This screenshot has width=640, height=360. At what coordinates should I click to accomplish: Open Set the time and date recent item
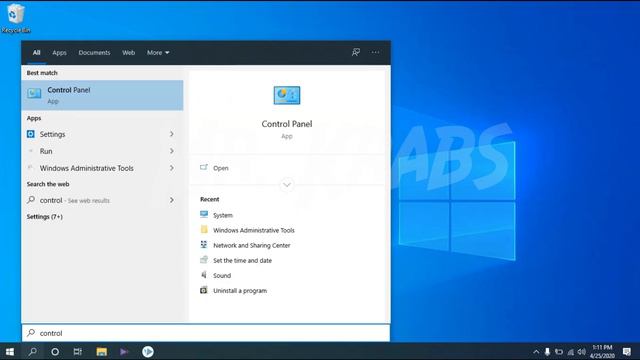242,260
